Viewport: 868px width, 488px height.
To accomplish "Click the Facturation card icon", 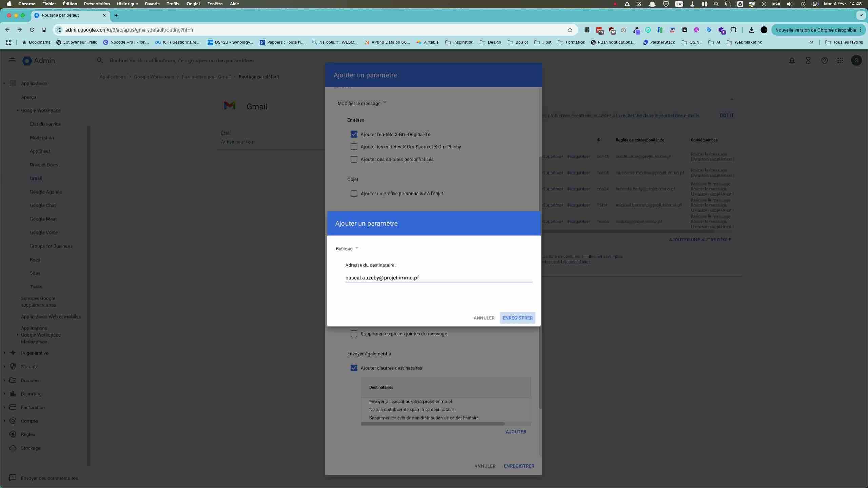I will (13, 407).
